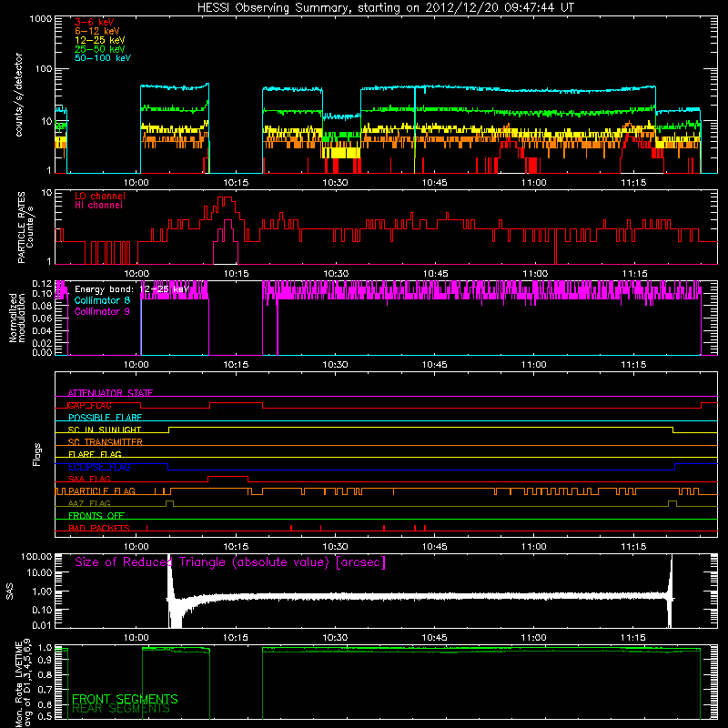Click the yellow 12-25 keV legend entry
Screen dimensions: 728x728
(x=100, y=40)
